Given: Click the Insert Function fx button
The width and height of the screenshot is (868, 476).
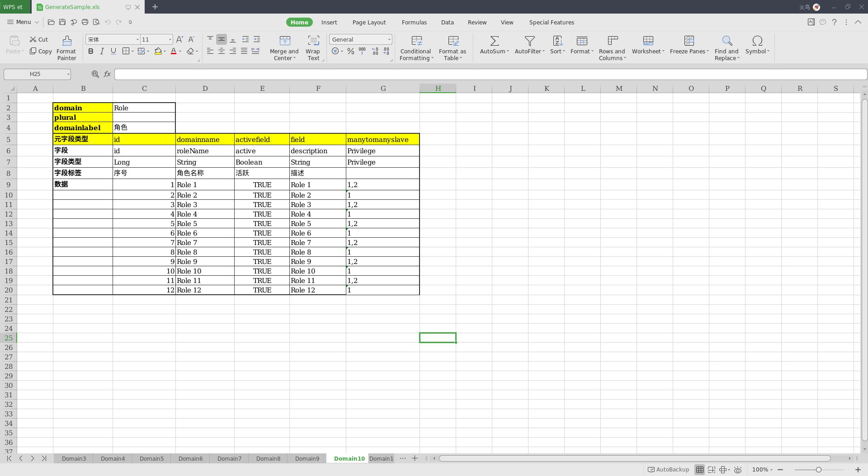Looking at the screenshot, I should pyautogui.click(x=107, y=74).
